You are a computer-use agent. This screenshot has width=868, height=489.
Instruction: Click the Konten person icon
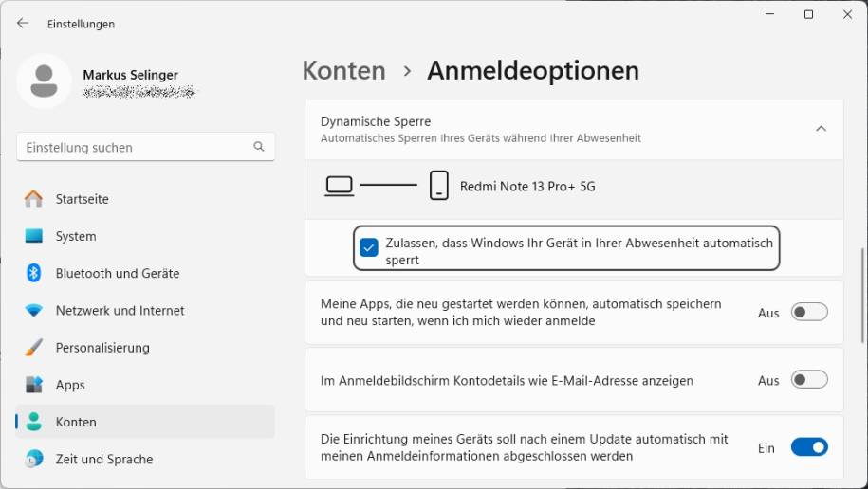tap(34, 422)
